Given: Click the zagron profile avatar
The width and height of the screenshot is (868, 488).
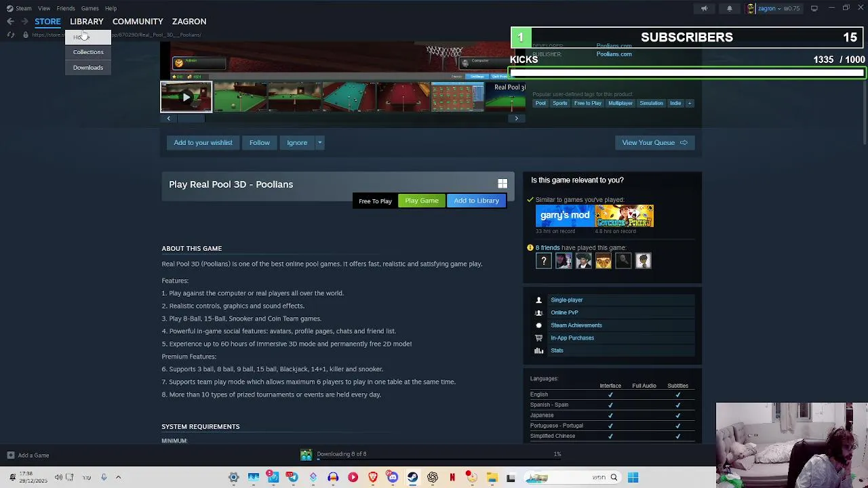Looking at the screenshot, I should 751,8.
